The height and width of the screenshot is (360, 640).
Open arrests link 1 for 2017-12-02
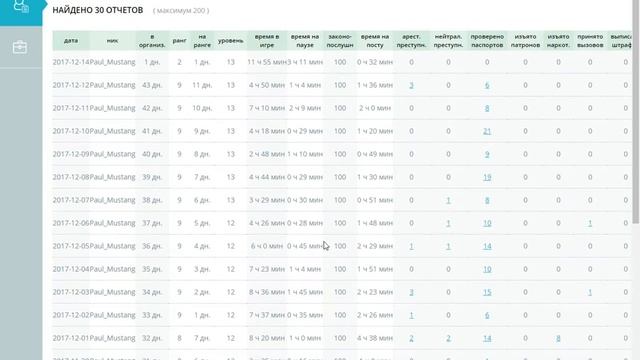[411, 315]
